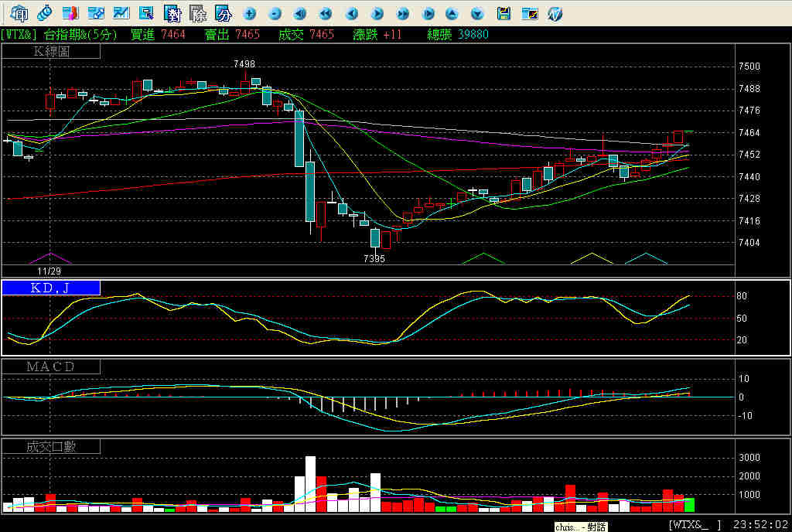
Task: Select the 成交口數 volume panel label
Action: [51, 447]
